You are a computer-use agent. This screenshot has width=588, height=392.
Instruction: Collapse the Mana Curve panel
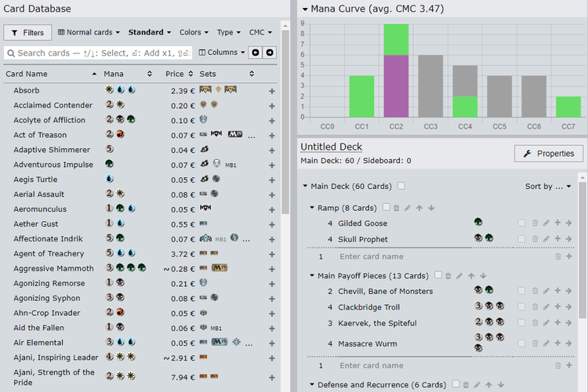[305, 9]
